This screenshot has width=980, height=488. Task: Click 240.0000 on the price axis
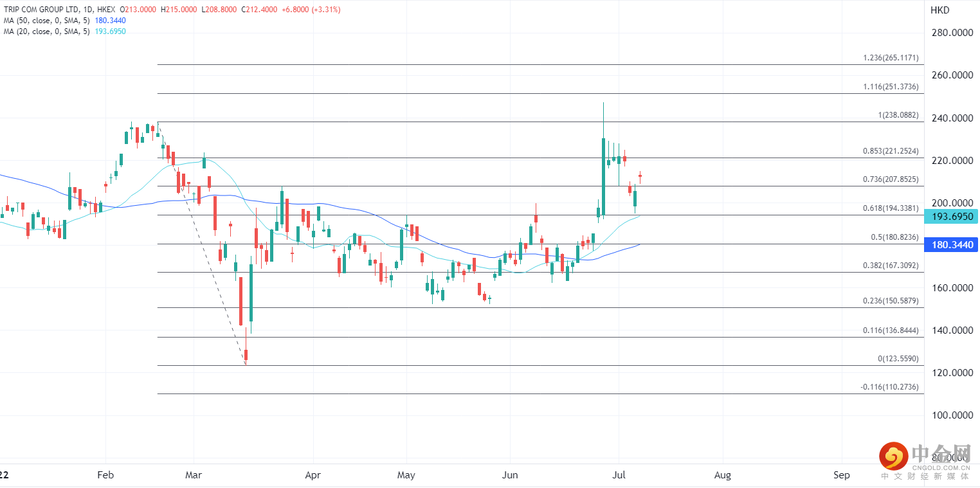tap(951, 118)
